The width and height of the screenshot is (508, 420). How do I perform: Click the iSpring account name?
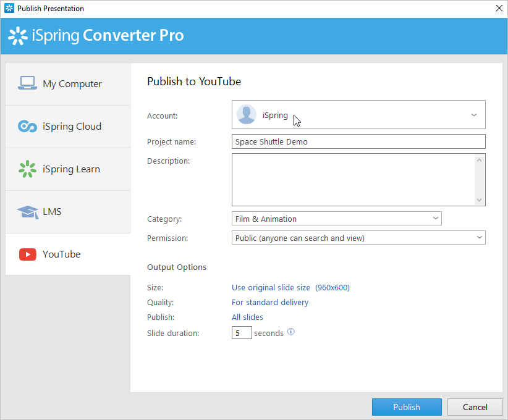[275, 115]
